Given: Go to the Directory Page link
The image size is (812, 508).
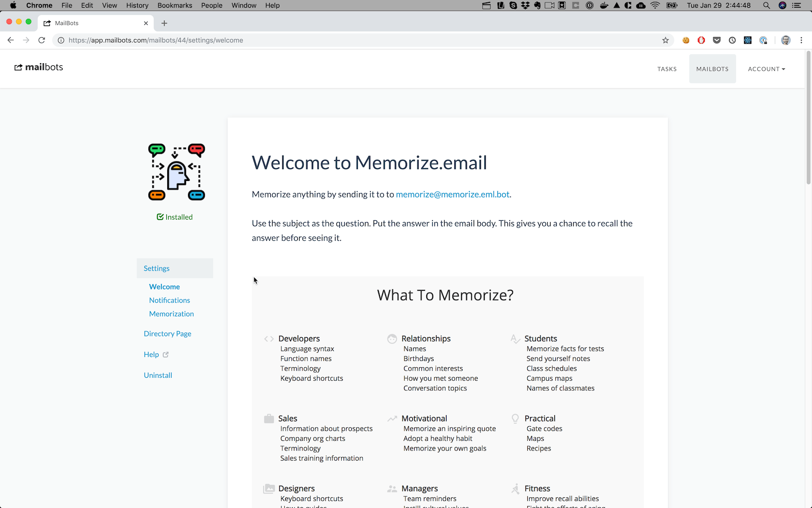Looking at the screenshot, I should point(168,334).
